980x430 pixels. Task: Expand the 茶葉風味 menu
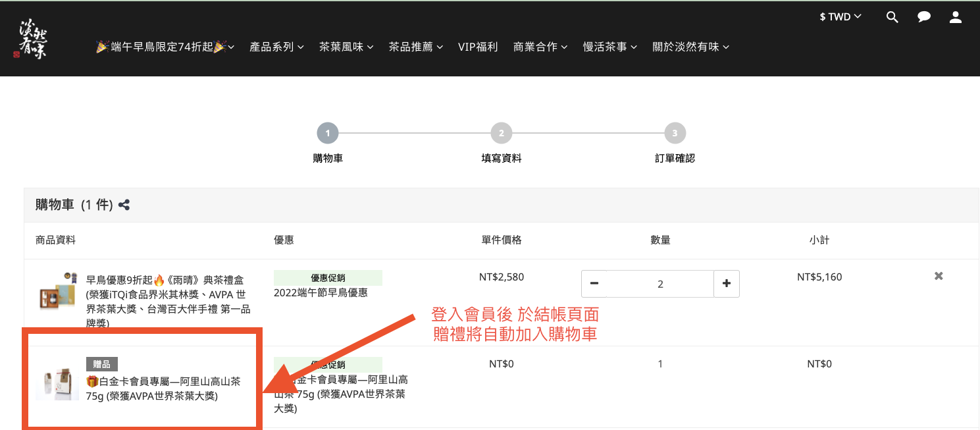pos(346,47)
